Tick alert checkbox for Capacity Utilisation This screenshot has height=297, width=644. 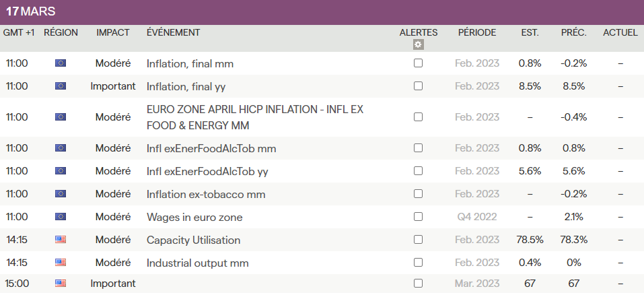418,240
